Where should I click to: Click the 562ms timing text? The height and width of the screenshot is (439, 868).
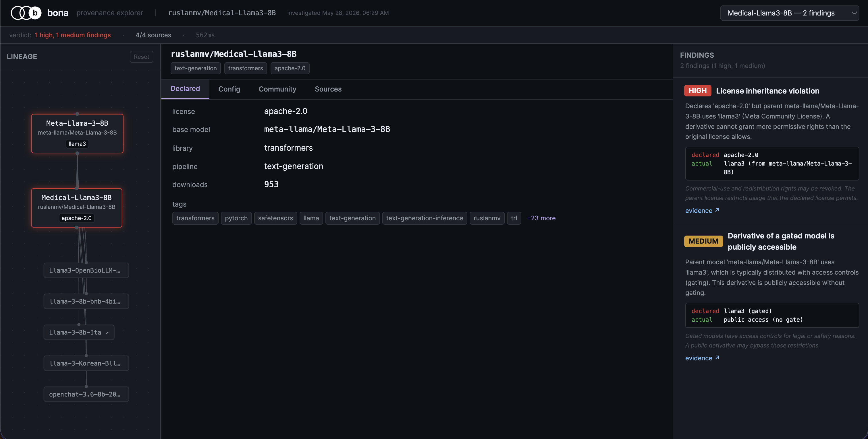pos(205,35)
